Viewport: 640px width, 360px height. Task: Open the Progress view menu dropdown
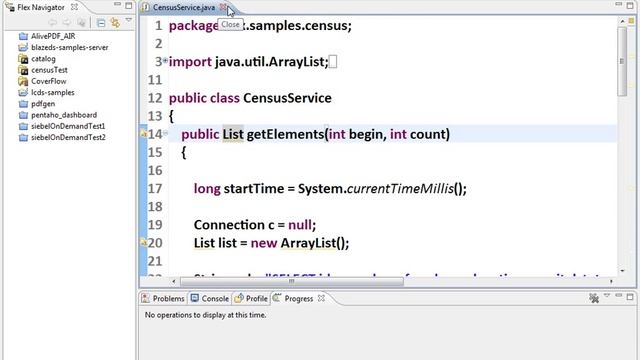pyautogui.click(x=607, y=296)
